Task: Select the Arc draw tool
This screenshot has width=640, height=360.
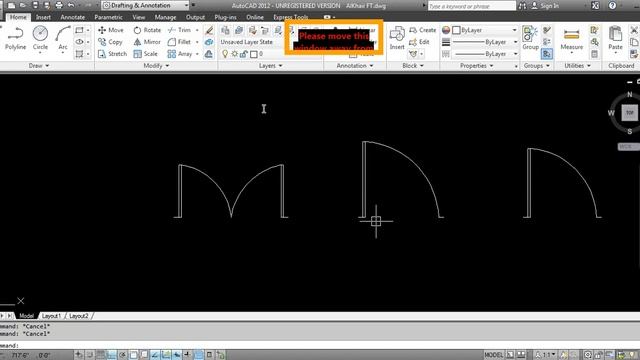Action: [62, 38]
